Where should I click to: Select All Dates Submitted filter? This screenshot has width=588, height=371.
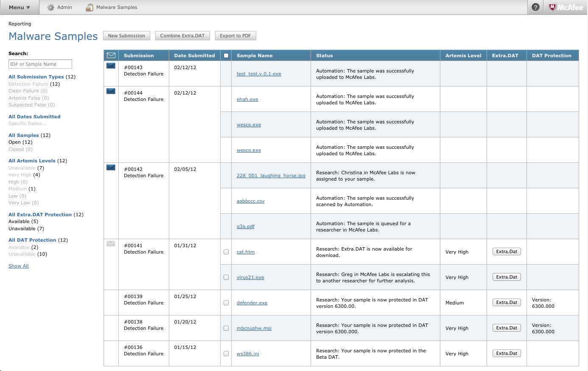tap(34, 117)
